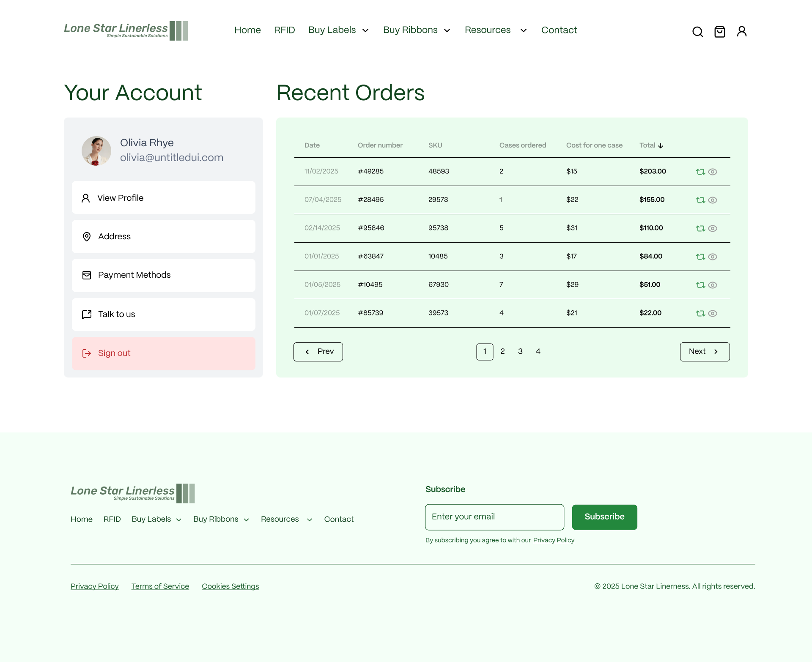This screenshot has width=812, height=662.
Task: Click Olivia Rhye's profile avatar
Action: click(96, 150)
